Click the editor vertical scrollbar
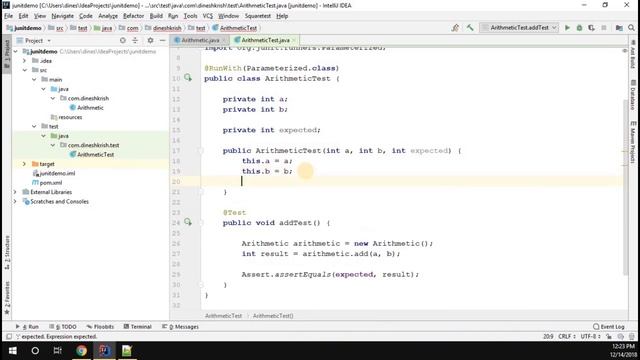 point(626,188)
